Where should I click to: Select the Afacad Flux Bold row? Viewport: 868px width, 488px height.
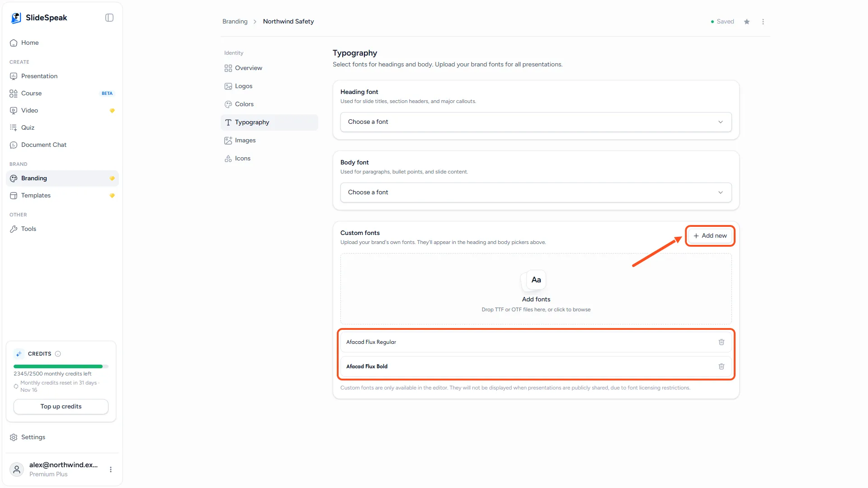pos(536,366)
